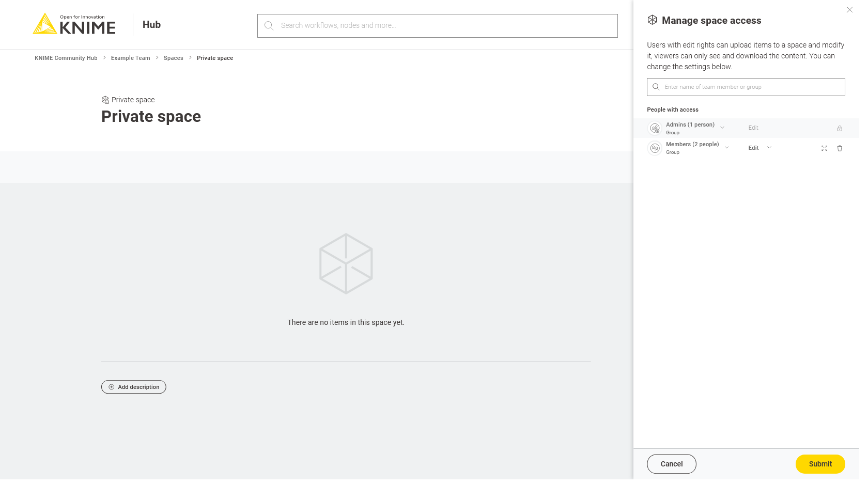Click the Admins group avatar icon
The width and height of the screenshot is (868, 484).
pyautogui.click(x=655, y=128)
